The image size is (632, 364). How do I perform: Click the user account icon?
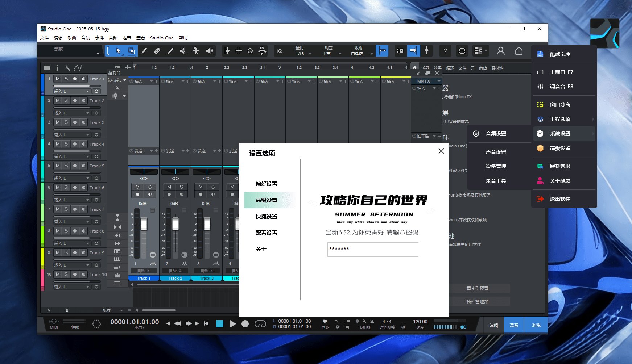(501, 51)
